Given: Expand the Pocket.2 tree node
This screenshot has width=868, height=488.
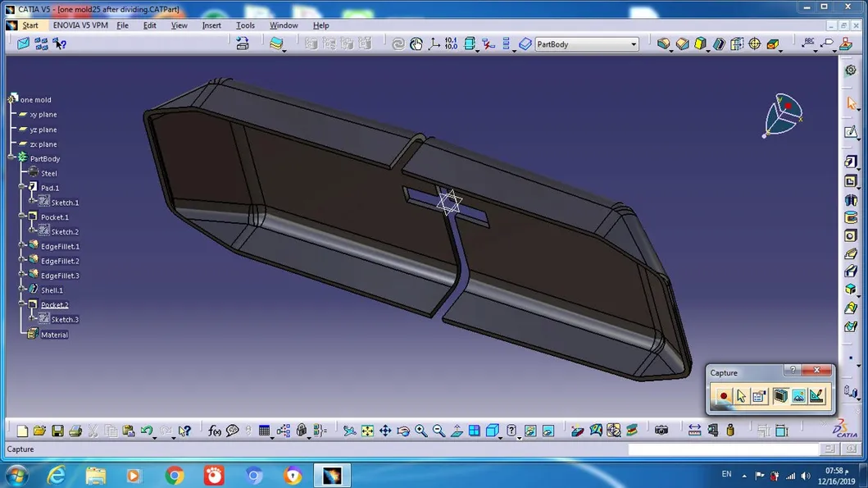Looking at the screenshot, I should [22, 304].
